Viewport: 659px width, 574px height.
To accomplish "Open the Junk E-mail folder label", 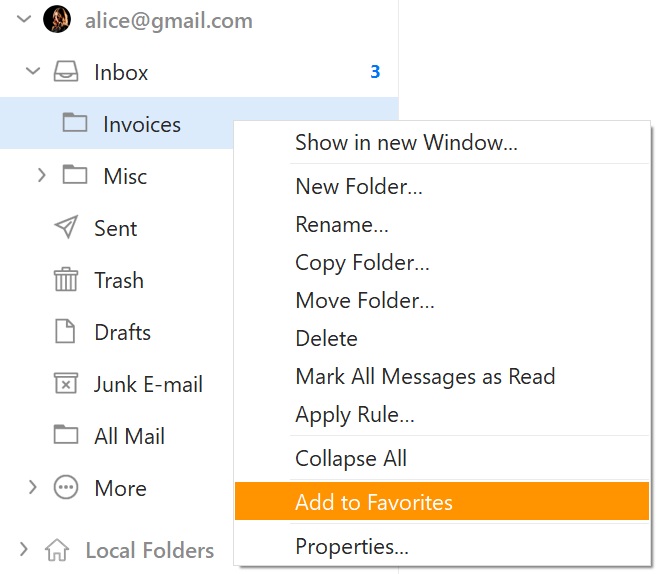I will pyautogui.click(x=148, y=384).
